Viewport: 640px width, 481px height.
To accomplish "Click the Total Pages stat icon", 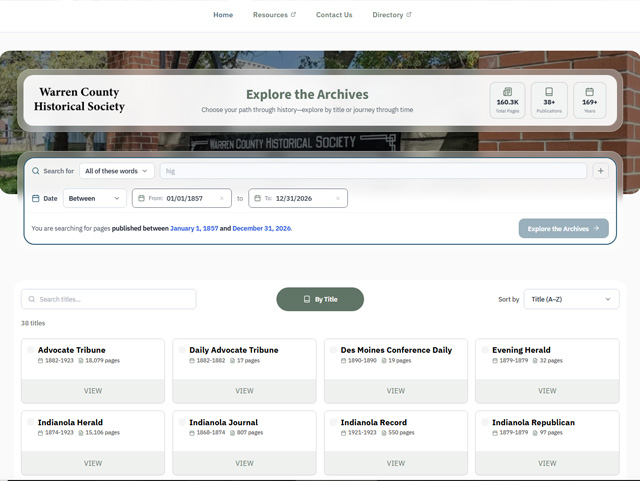I will click(x=507, y=91).
